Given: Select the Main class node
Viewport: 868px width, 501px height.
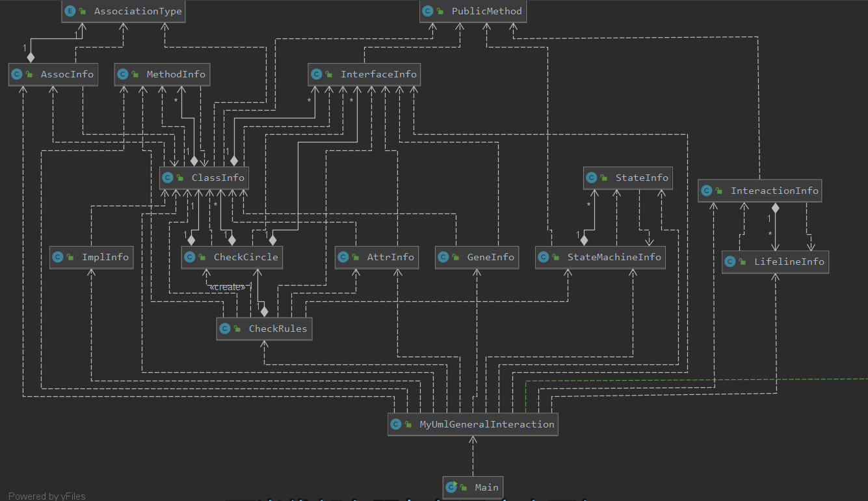Looking at the screenshot, I should 473,487.
